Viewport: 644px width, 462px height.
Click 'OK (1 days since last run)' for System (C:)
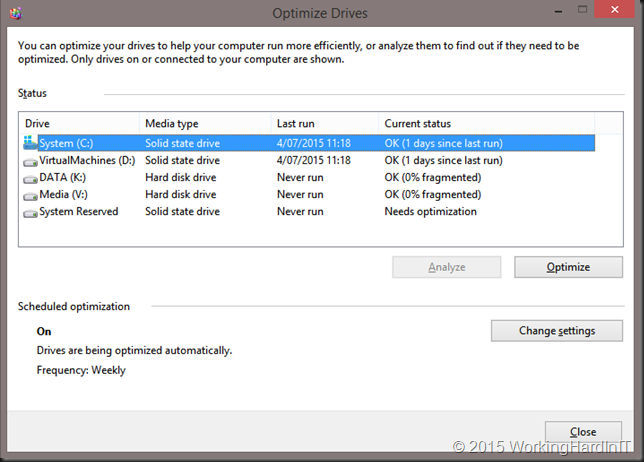(444, 143)
